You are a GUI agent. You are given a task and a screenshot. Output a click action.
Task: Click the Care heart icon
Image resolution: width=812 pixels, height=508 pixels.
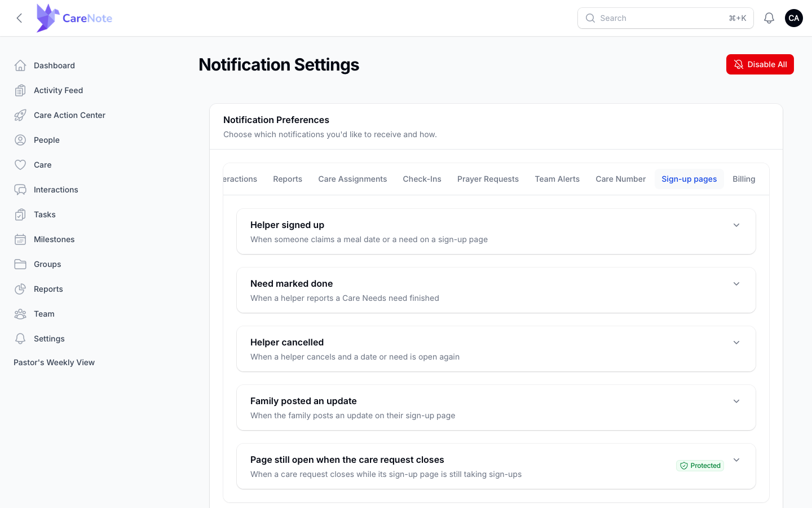tap(20, 165)
